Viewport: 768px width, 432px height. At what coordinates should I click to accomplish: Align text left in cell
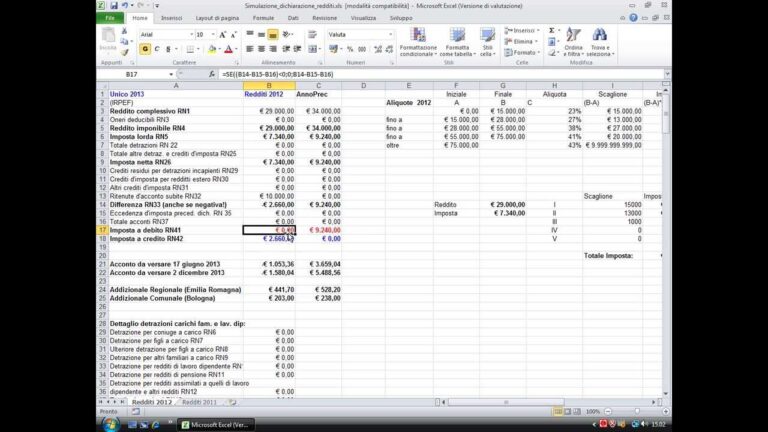250,49
